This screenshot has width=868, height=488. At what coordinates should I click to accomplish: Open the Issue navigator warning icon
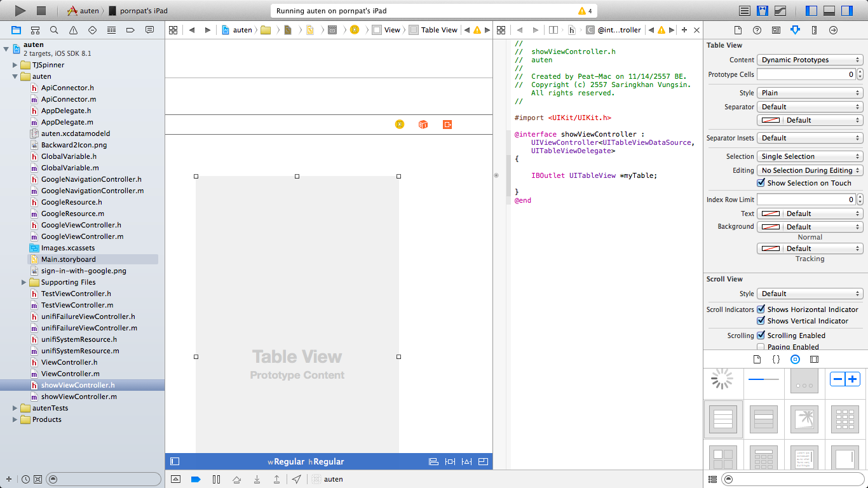(x=73, y=30)
